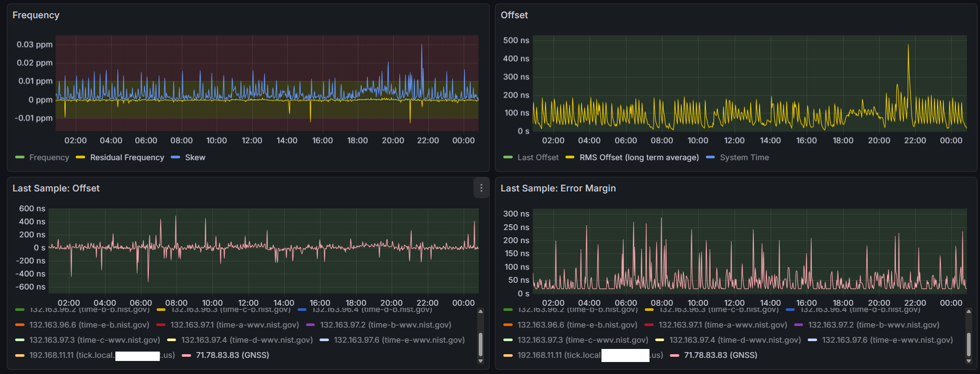Screen dimensions: 980x374
Task: Select time-b-wwv.nist.gov in Error Margin legend
Action: (x=873, y=325)
